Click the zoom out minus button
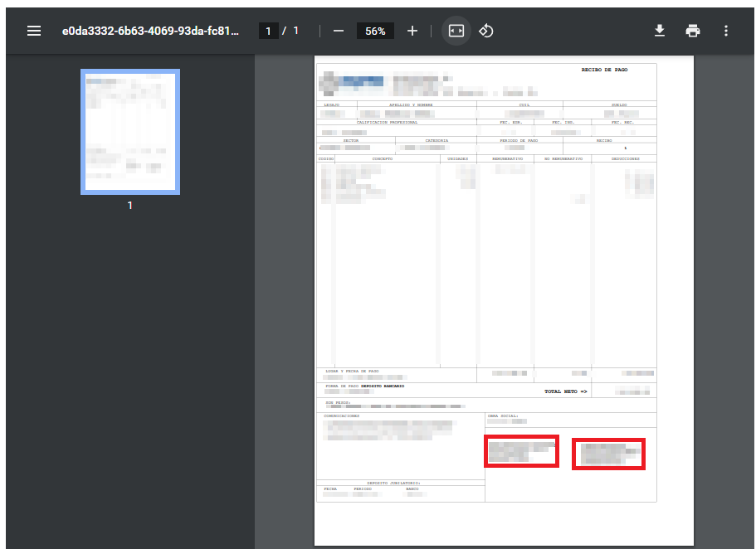 click(339, 31)
